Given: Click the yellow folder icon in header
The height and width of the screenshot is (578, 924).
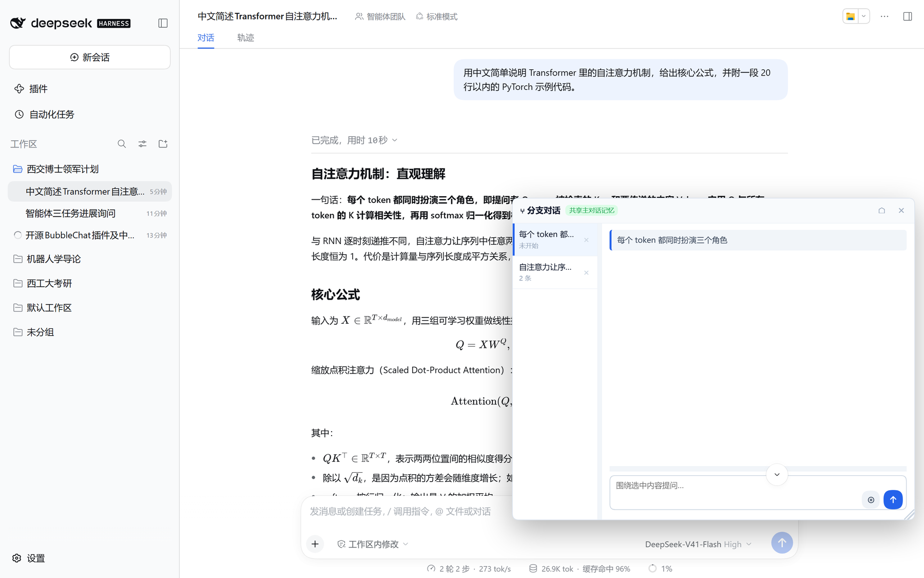Looking at the screenshot, I should point(851,16).
